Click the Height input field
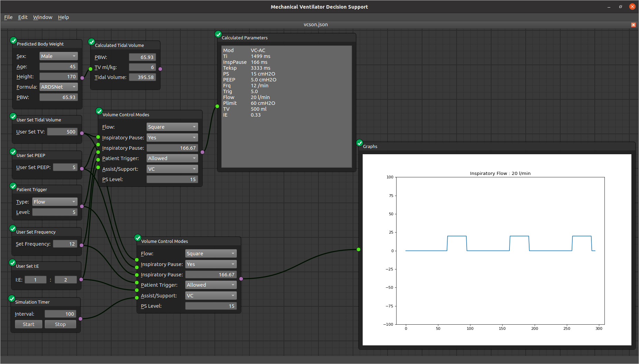The height and width of the screenshot is (364, 639). pyautogui.click(x=58, y=77)
